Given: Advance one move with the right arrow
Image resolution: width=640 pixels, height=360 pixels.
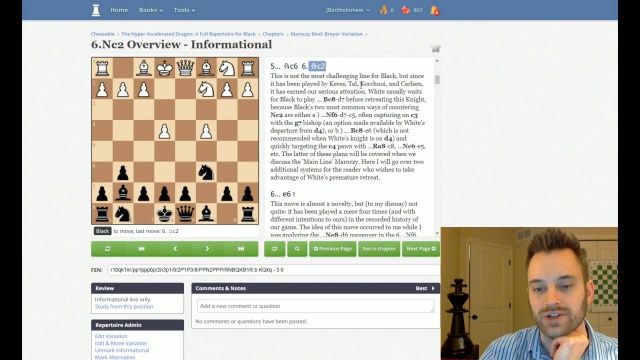Looking at the screenshot, I should tap(207, 249).
